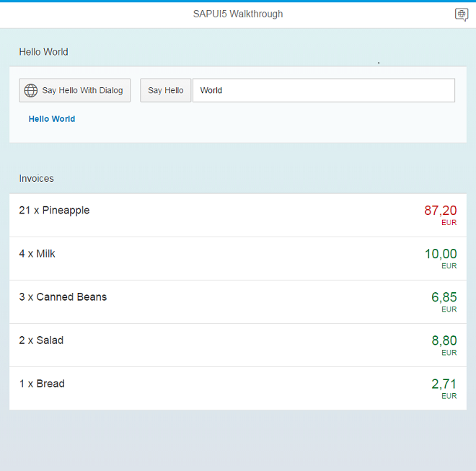Image resolution: width=476 pixels, height=471 pixels.
Task: Click the 10,00 price for Milk
Action: [440, 254]
